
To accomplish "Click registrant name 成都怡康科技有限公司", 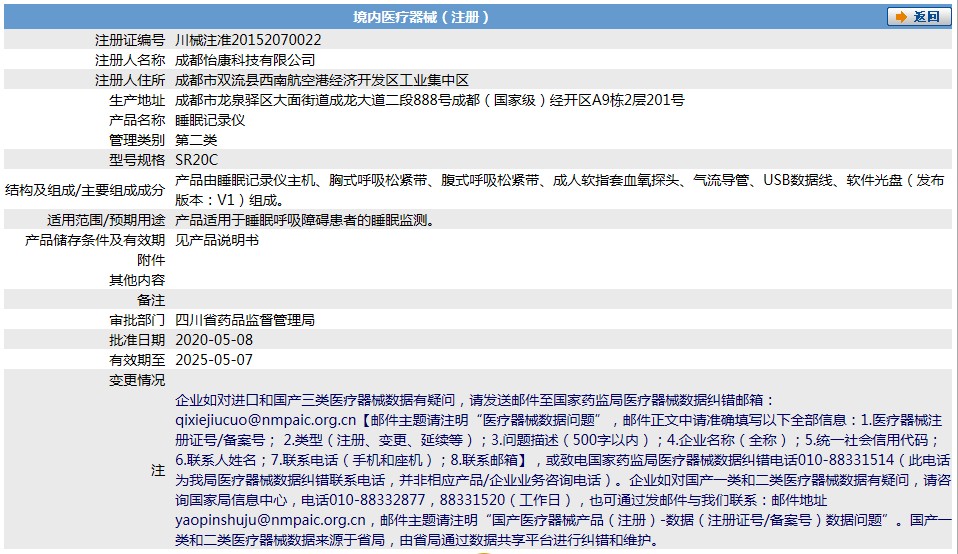I will (245, 60).
